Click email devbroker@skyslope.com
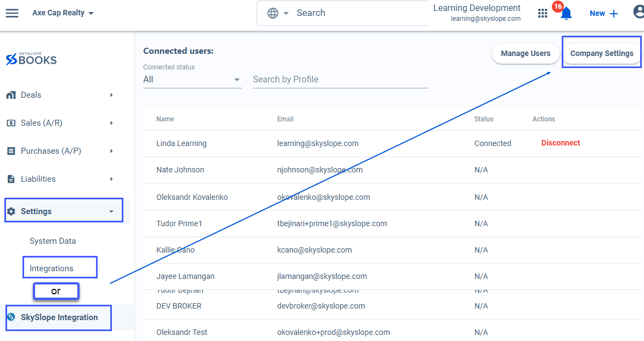 pos(321,306)
